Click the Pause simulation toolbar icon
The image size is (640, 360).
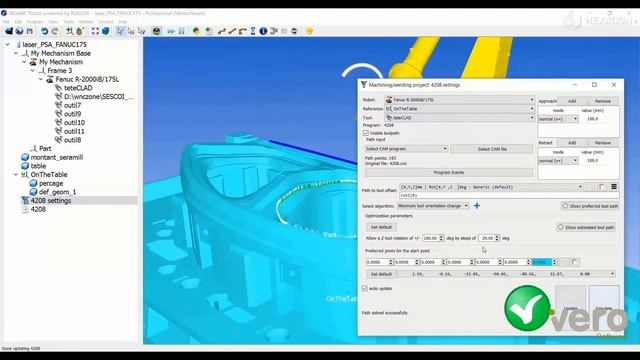pos(182,31)
